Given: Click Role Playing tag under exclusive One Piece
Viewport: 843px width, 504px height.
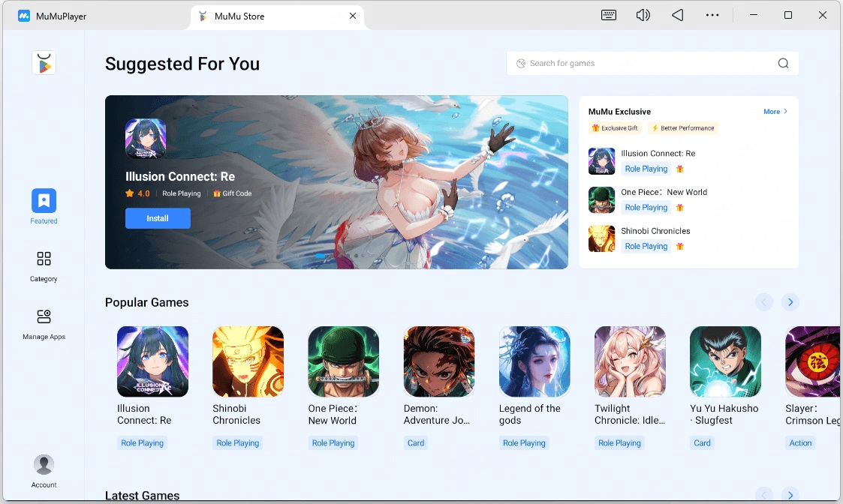Looking at the screenshot, I should click(x=646, y=208).
